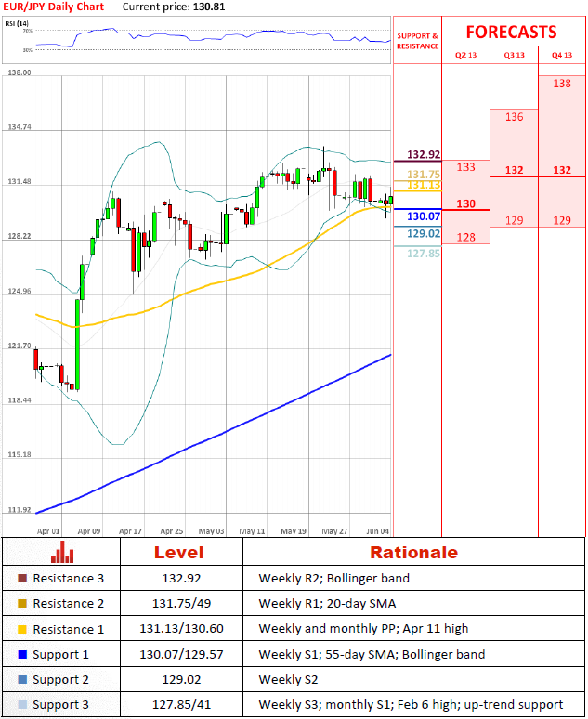588x719 pixels.
Task: Click the May 03 date axis label
Action: (x=212, y=531)
